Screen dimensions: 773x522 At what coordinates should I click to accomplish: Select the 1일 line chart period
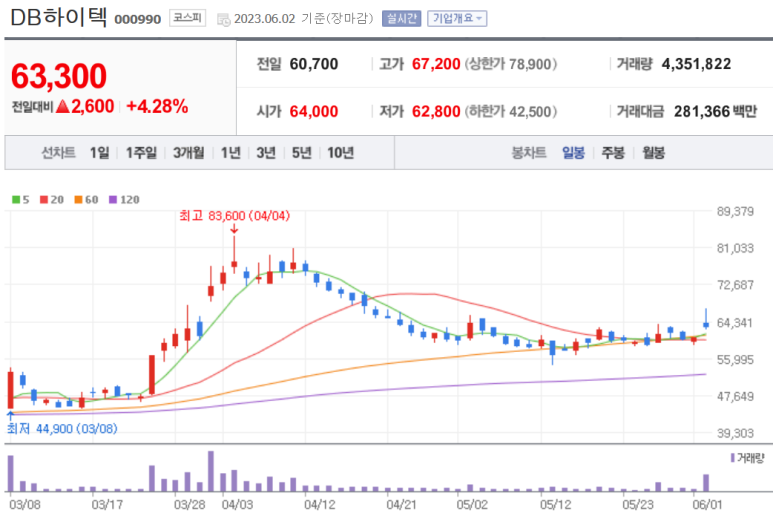click(99, 153)
